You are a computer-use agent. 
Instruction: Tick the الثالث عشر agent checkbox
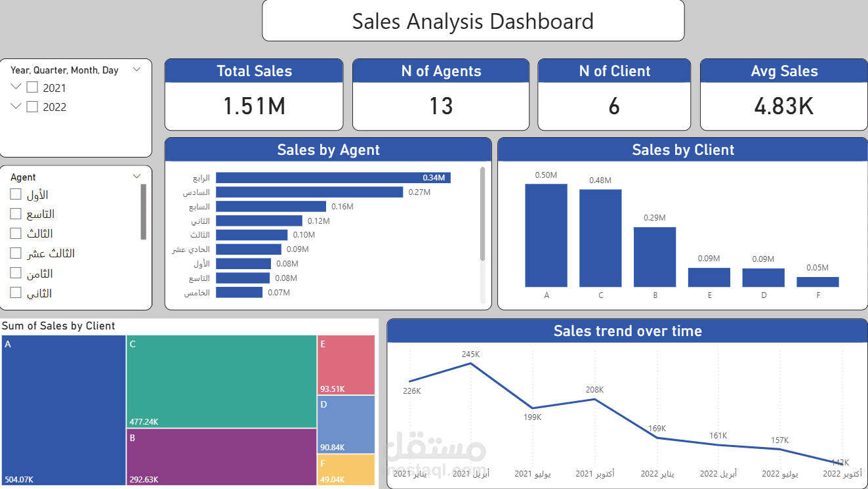click(x=16, y=253)
